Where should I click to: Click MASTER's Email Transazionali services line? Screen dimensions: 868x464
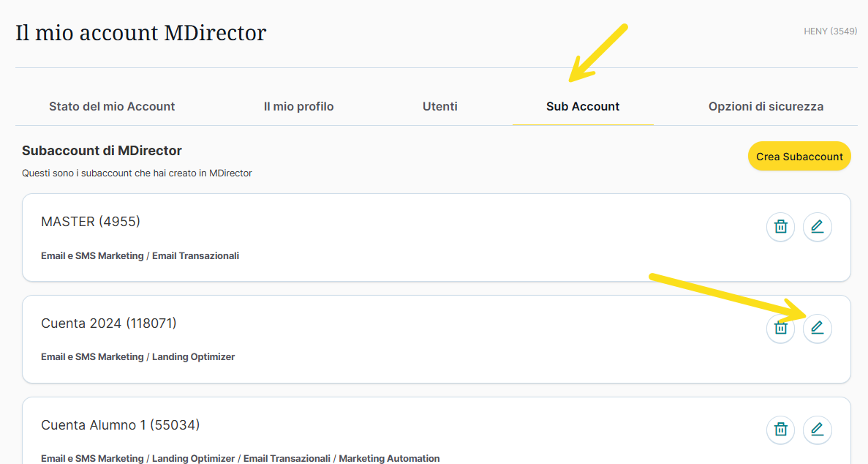[140, 256]
